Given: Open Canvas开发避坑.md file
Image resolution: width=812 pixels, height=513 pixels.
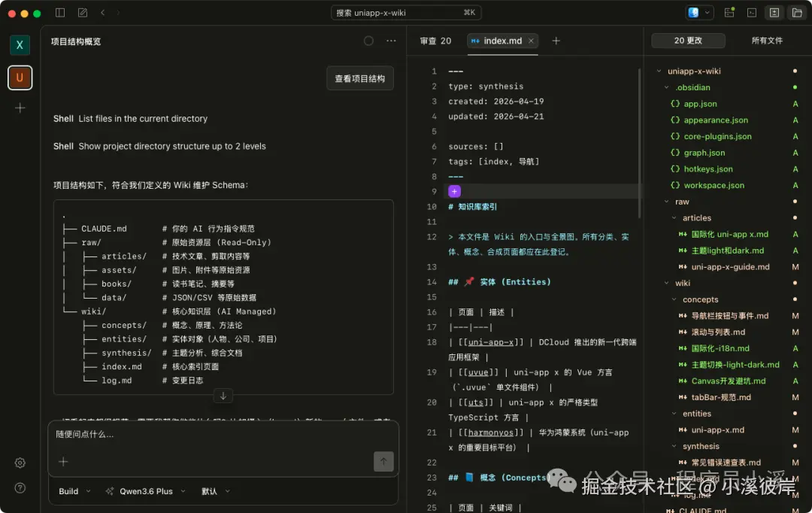Looking at the screenshot, I should (x=728, y=381).
